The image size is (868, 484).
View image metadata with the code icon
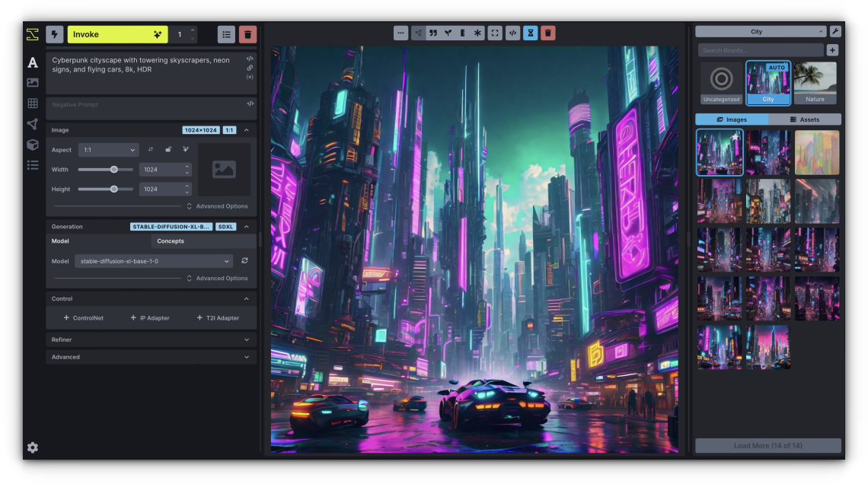[x=512, y=33]
